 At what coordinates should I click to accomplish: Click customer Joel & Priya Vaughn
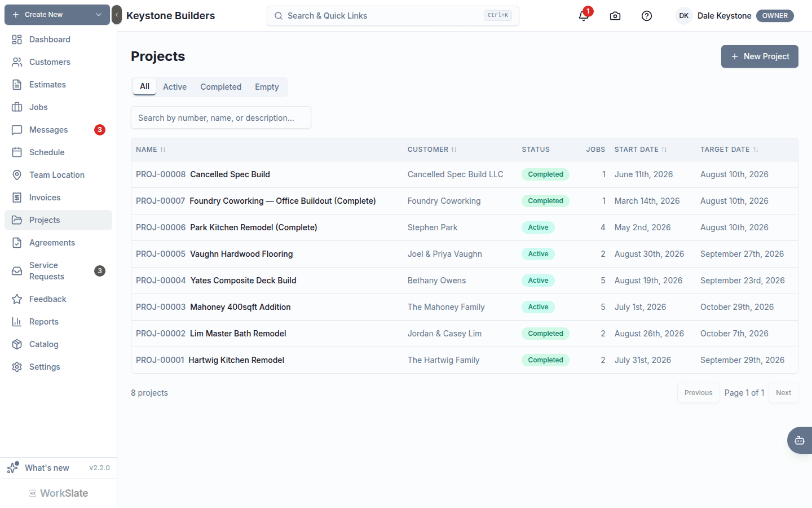(445, 254)
